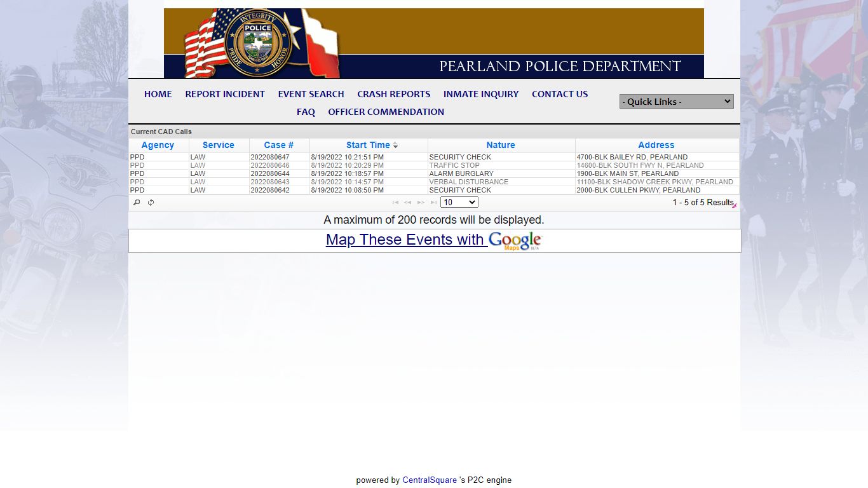Screen dimensions: 868x488
Task: Click the Google Maps logo
Action: coord(515,241)
